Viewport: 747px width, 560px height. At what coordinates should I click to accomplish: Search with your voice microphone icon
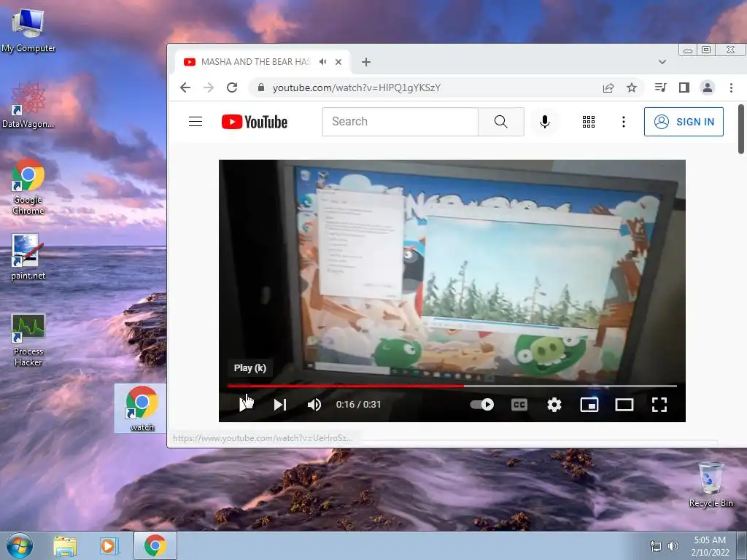[x=544, y=122]
